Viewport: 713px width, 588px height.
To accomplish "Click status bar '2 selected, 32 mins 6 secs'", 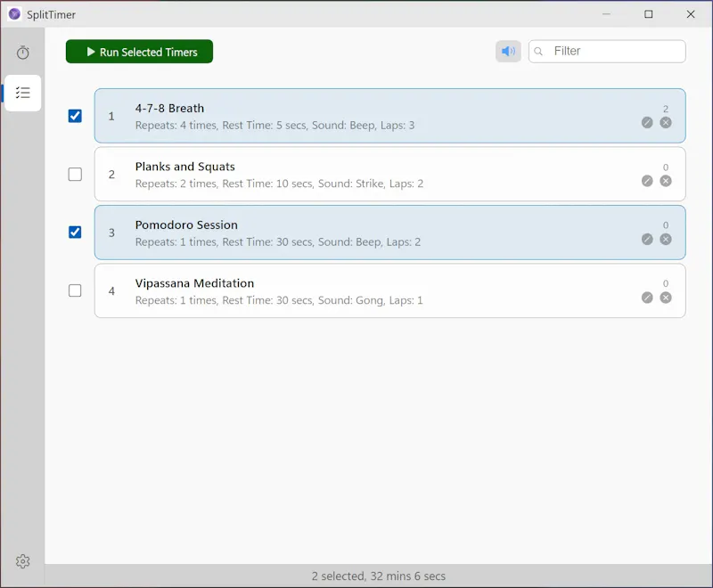I will click(378, 576).
